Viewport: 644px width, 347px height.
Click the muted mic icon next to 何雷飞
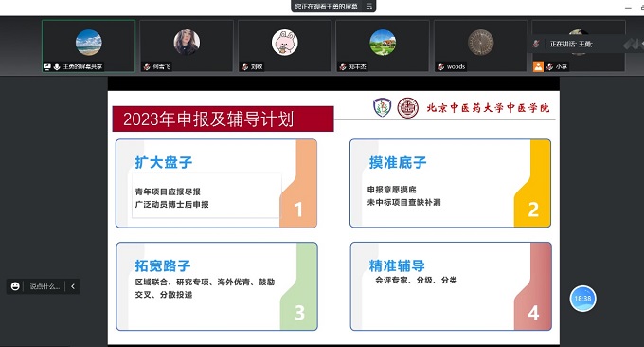tap(147, 66)
